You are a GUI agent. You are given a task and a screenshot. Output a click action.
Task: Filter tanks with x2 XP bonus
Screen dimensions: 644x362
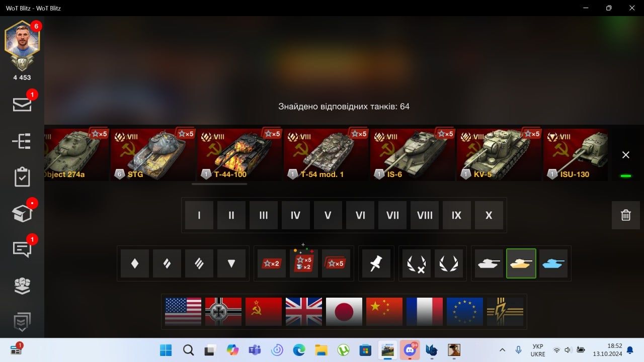pos(272,263)
